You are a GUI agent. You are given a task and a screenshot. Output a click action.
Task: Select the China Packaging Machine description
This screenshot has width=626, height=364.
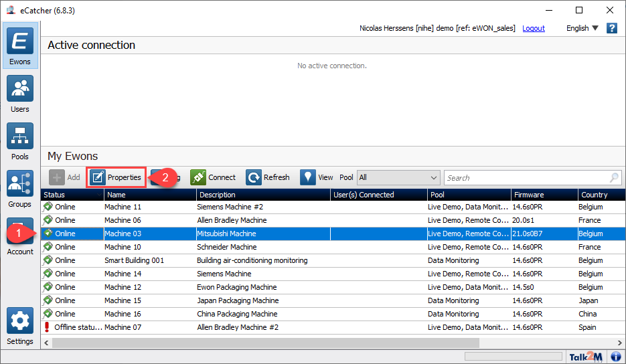click(237, 314)
